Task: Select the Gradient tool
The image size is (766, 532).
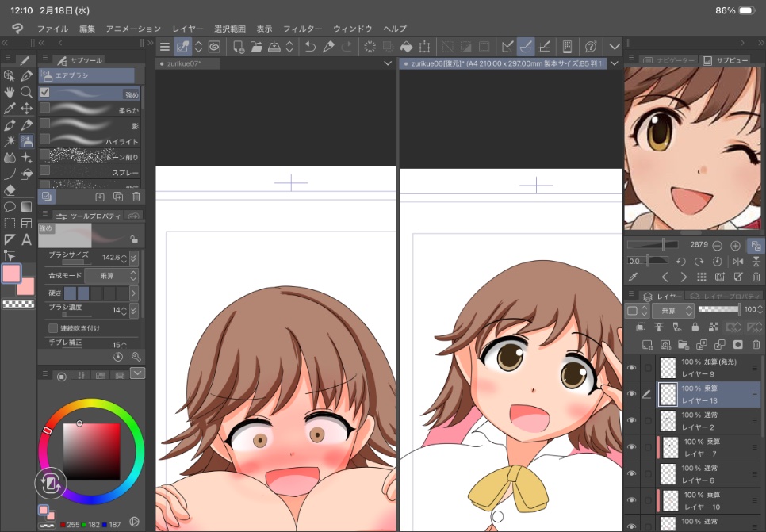Action: [x=26, y=207]
